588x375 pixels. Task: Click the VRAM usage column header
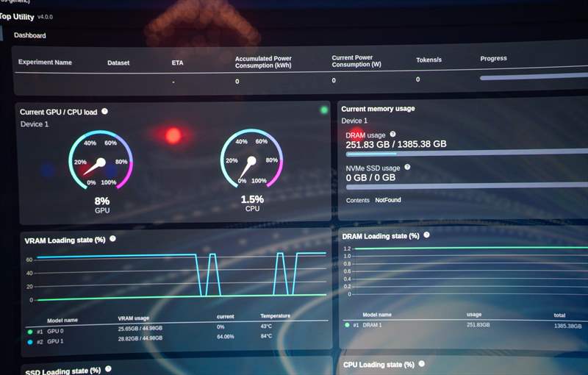134,318
